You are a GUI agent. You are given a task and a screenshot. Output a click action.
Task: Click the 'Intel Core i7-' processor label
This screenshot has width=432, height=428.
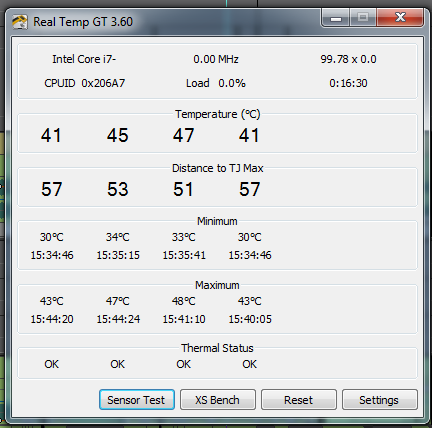pos(84,59)
